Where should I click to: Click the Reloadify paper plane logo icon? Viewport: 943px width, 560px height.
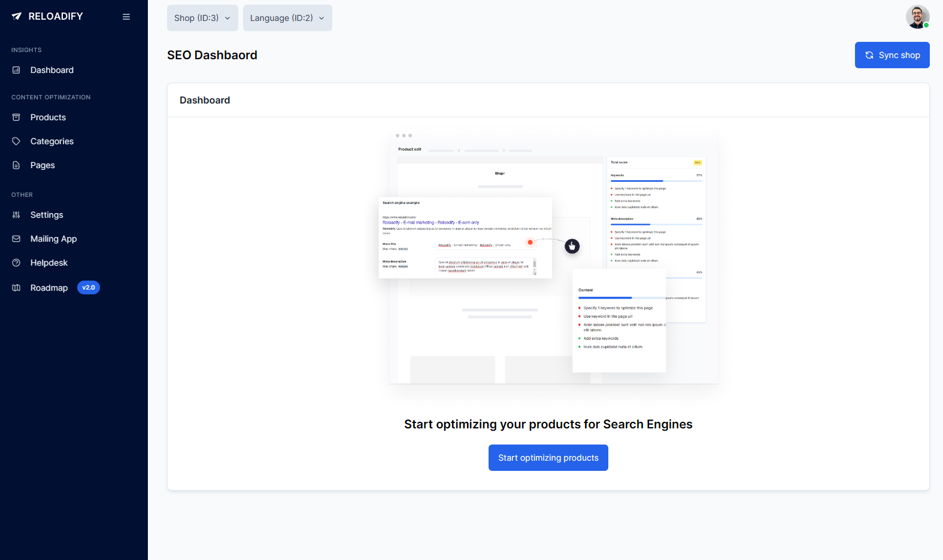[x=17, y=17]
